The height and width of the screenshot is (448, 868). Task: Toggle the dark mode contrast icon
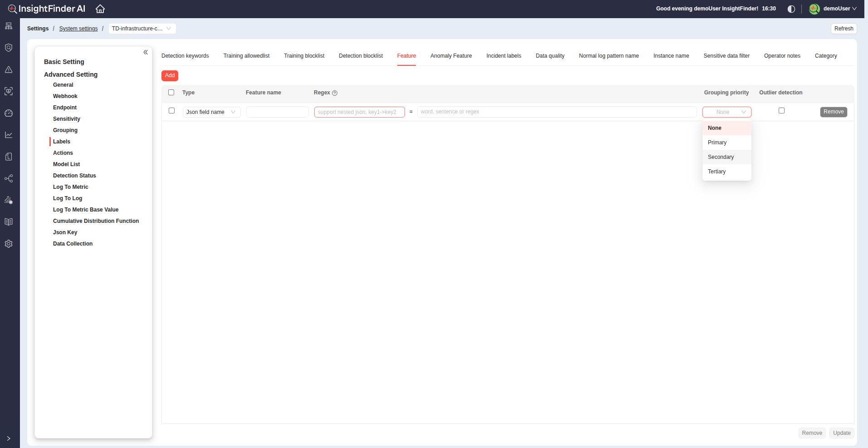point(791,9)
